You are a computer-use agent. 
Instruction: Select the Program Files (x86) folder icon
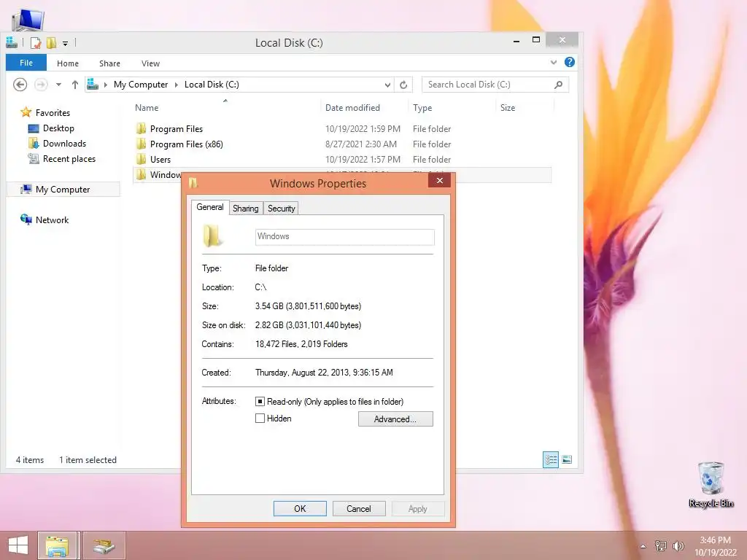click(141, 144)
